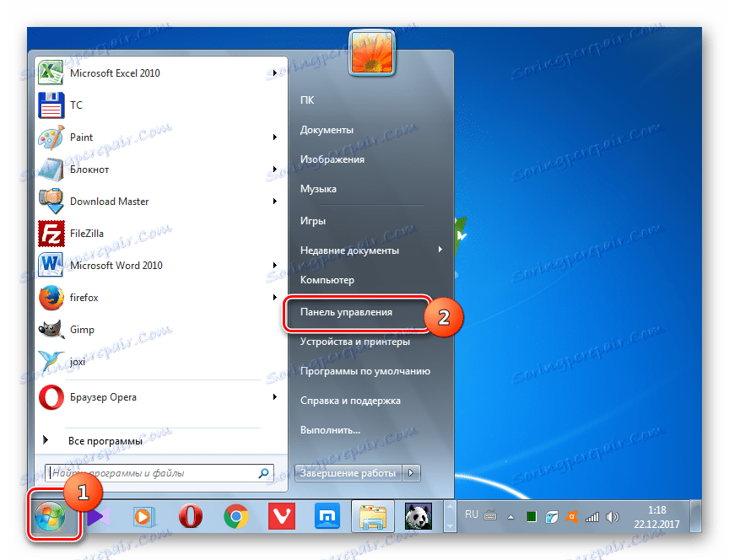Open Vivaldi from the taskbar
Image resolution: width=729 pixels, height=560 pixels.
tap(282, 516)
